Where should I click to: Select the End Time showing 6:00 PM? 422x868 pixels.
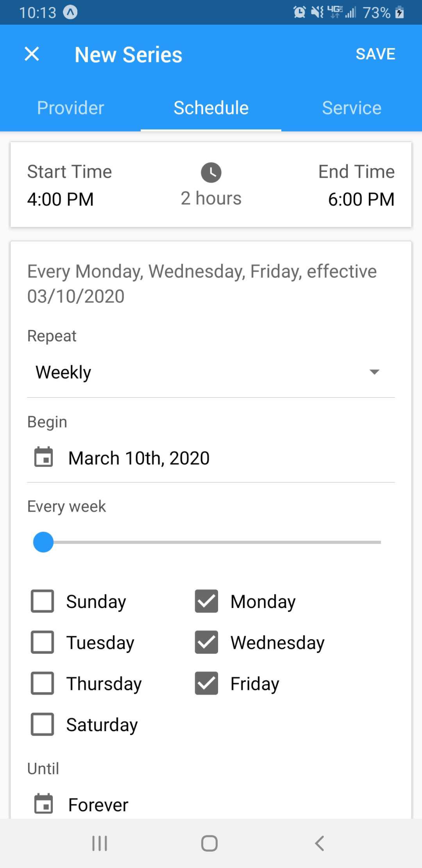[x=361, y=199]
